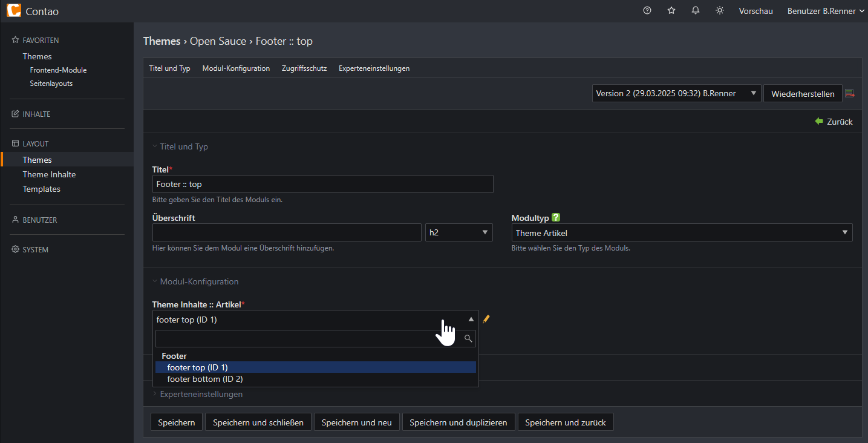Viewport: 868px width, 443px height.
Task: Click Speichern und zurück button
Action: (566, 422)
